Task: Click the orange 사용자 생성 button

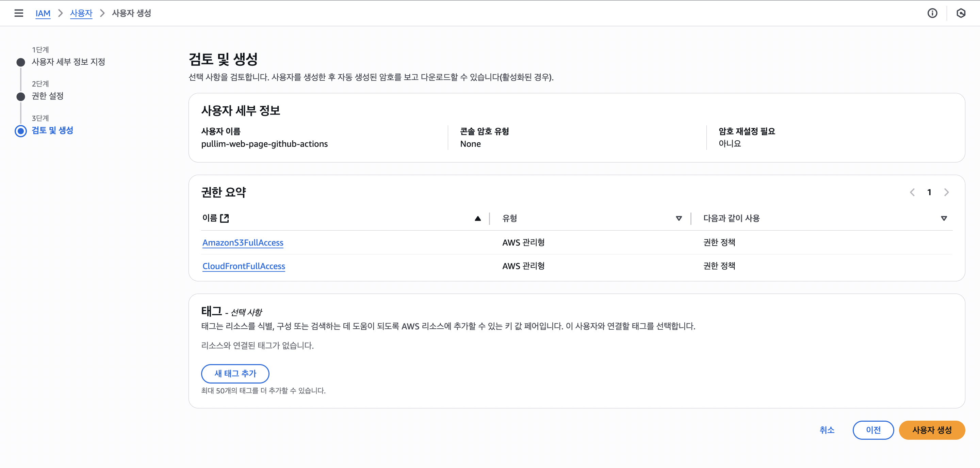Action: tap(932, 430)
